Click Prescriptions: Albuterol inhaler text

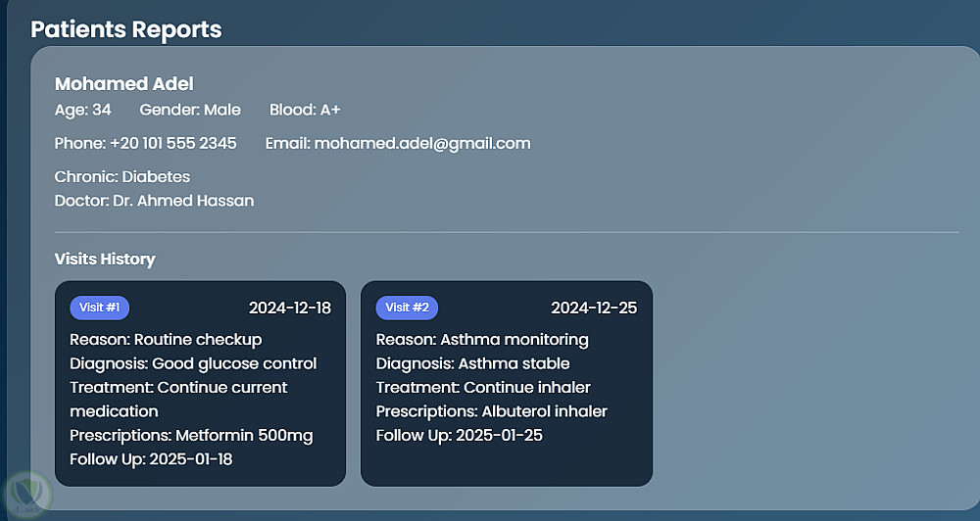tap(492, 411)
